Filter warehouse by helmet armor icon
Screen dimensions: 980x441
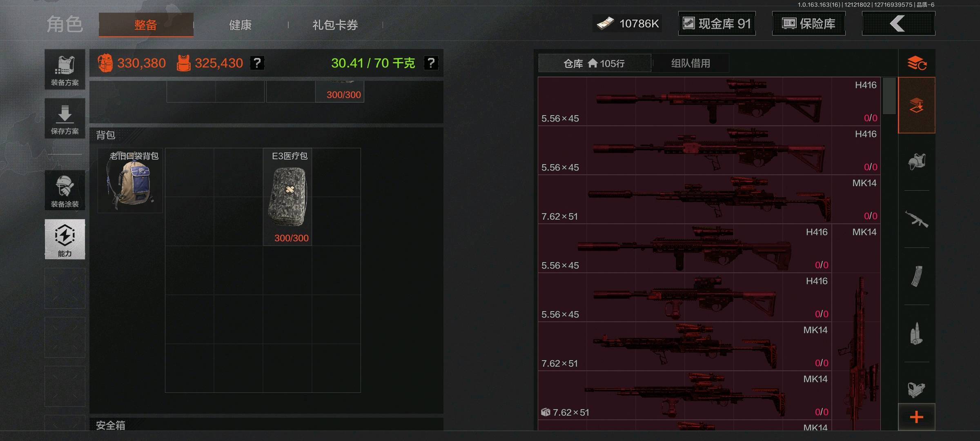tap(917, 162)
